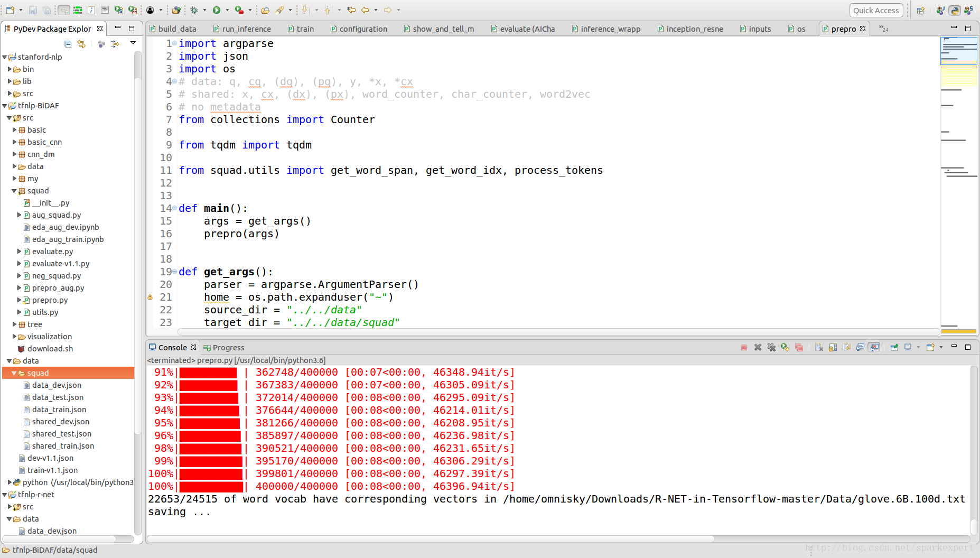
Task: Click the Search flashlight toolbar icon
Action: tap(279, 10)
